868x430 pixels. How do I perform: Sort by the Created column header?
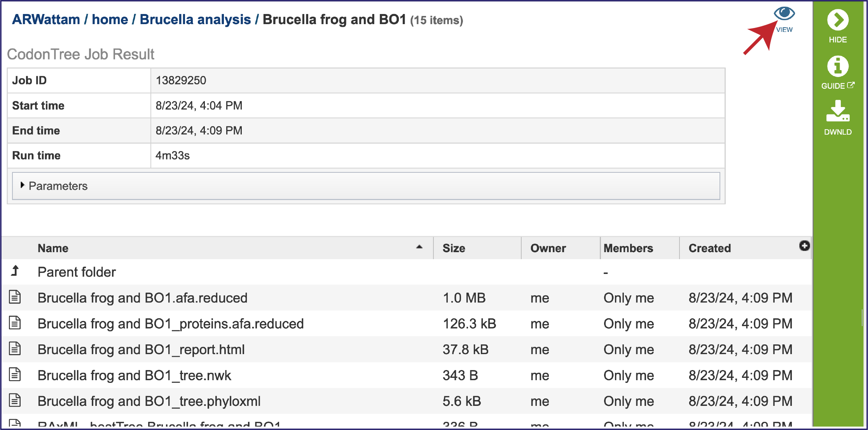(709, 248)
